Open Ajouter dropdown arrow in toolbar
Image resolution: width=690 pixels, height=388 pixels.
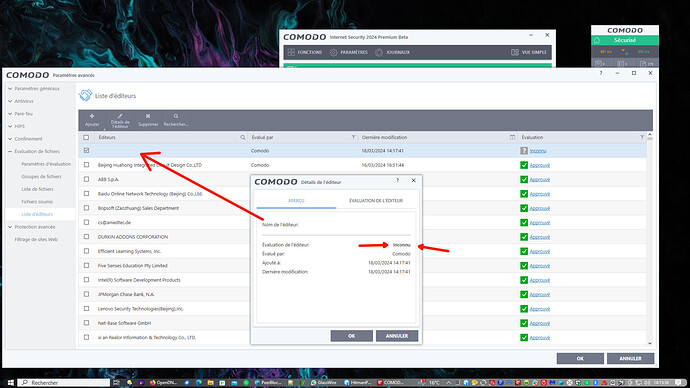tap(104, 129)
